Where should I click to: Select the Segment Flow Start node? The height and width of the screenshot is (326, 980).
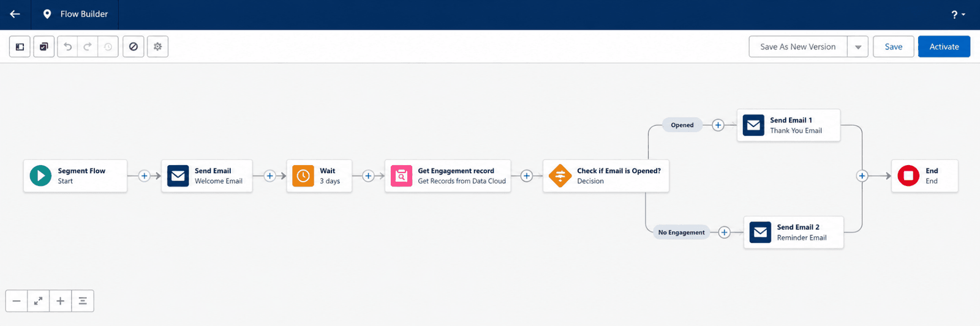pos(75,176)
